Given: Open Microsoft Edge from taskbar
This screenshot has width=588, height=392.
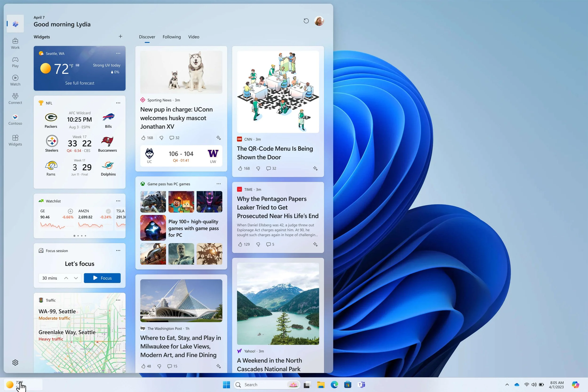Looking at the screenshot, I should pyautogui.click(x=334, y=384).
